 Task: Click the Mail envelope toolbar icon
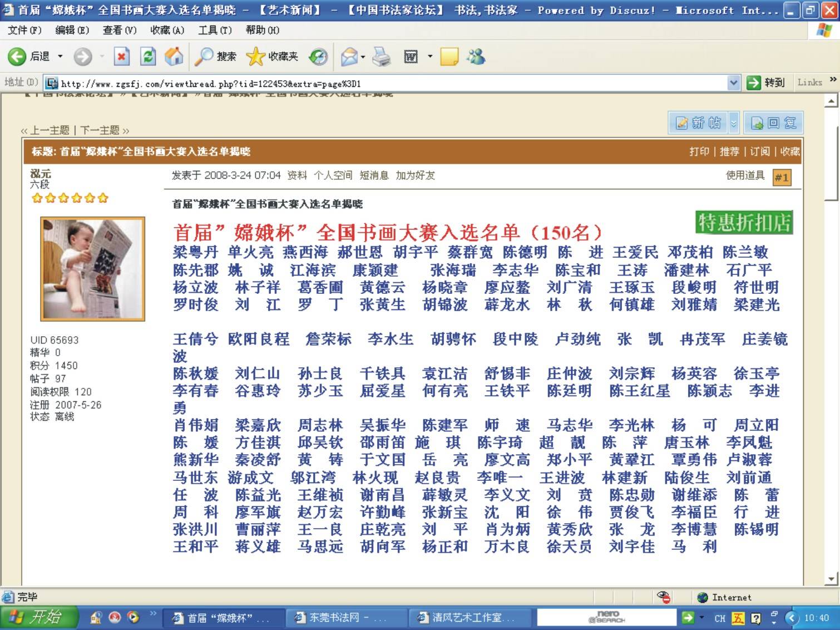[349, 56]
